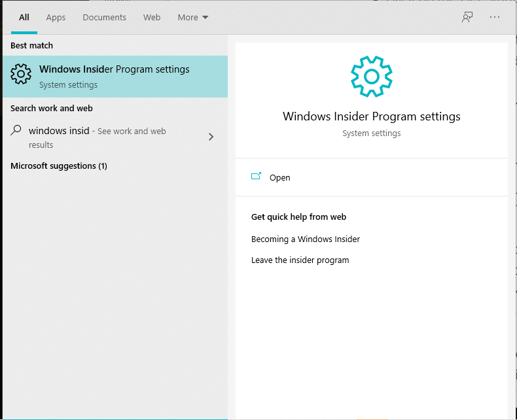Click the Open window icon in the preview pane
Screen dimensions: 517x420
(256, 177)
